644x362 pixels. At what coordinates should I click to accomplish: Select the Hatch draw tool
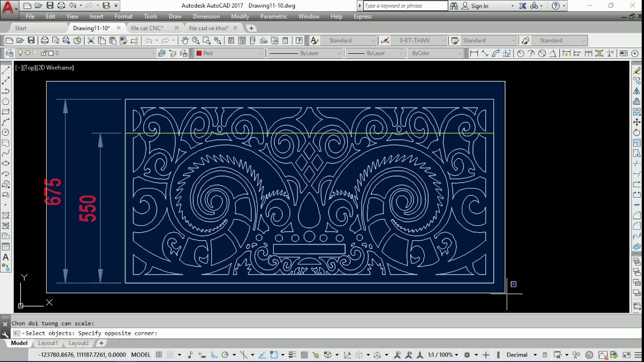click(6, 216)
